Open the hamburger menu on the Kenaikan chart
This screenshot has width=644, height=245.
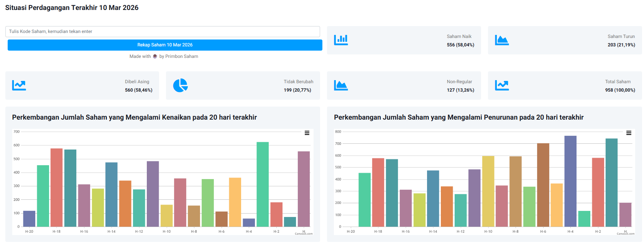307,133
